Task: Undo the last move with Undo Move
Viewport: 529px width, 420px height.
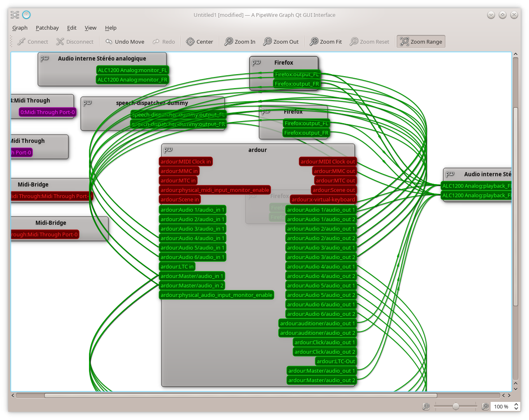Action: click(x=125, y=42)
